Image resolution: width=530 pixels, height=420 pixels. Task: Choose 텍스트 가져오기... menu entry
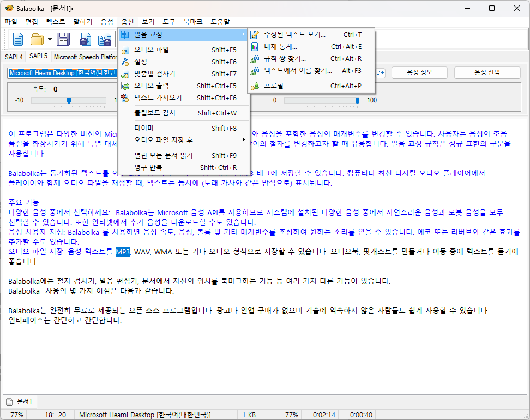184,98
